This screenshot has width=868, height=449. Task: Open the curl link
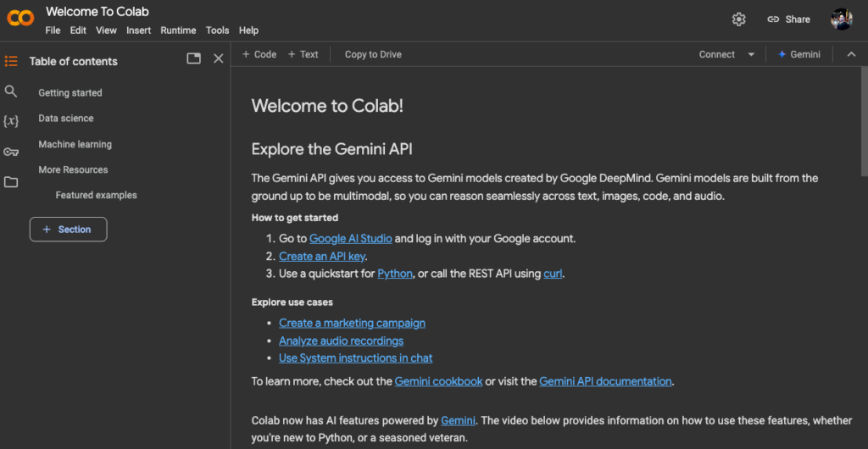pos(553,274)
